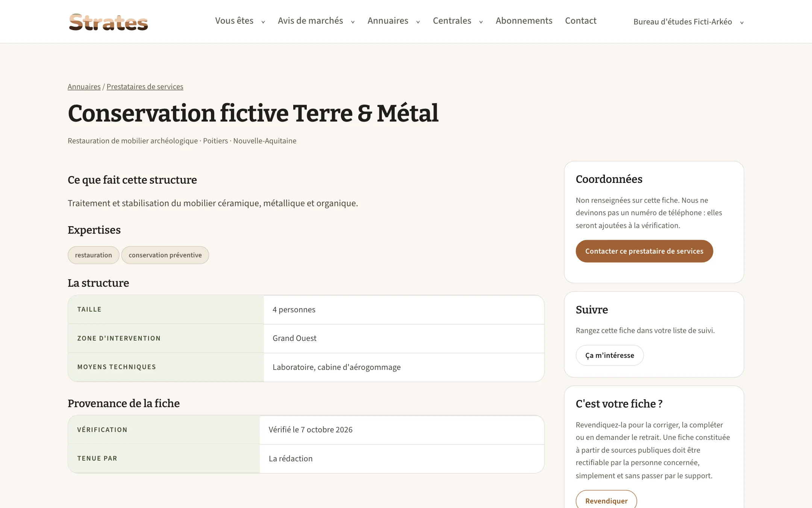
Task: Click Contacter ce prestataire de services
Action: [644, 251]
